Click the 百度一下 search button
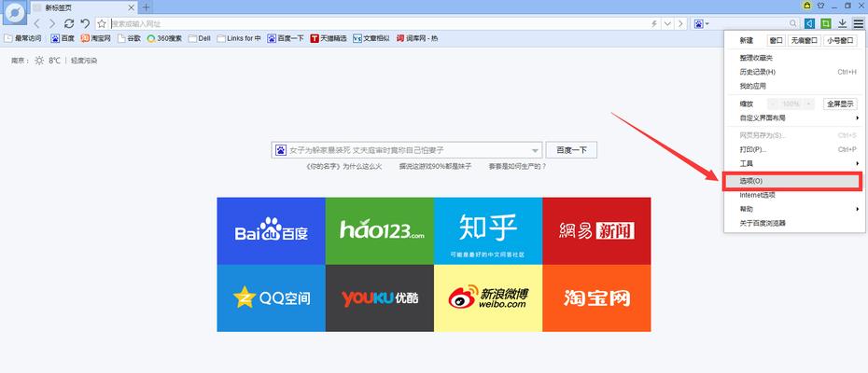Screen dimensions: 868x373 pos(571,150)
